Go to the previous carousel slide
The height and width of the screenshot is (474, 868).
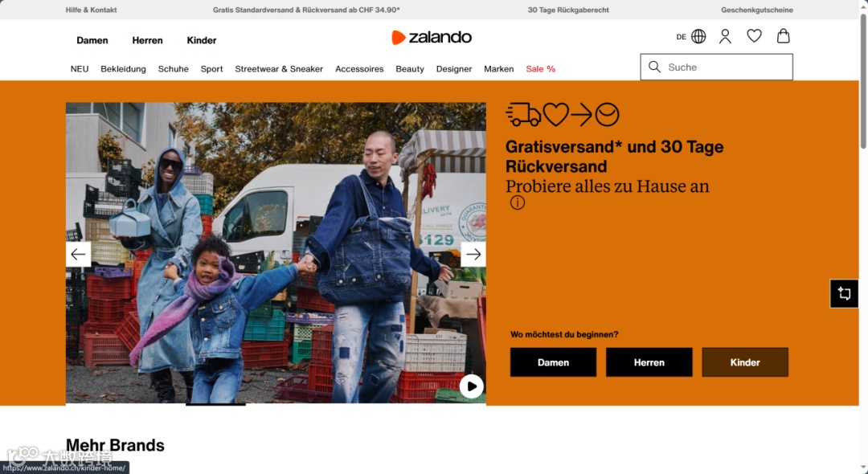click(x=78, y=255)
